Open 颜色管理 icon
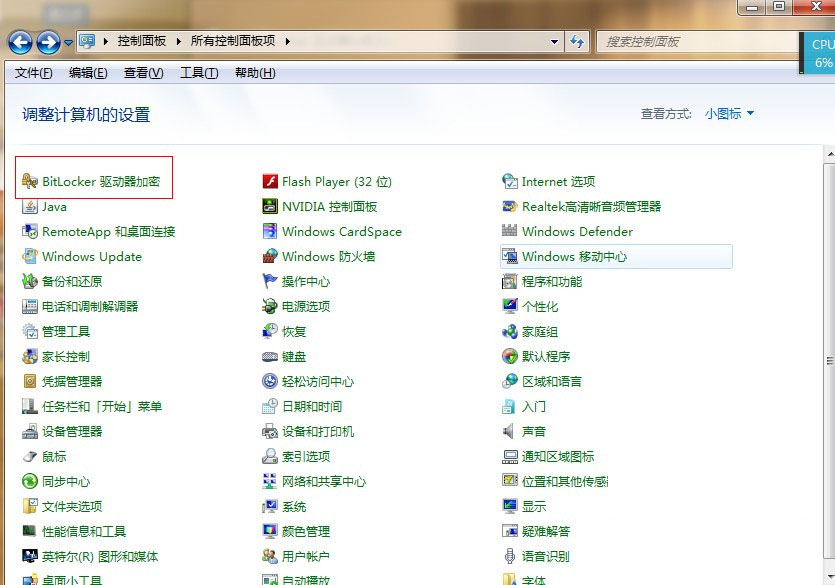The width and height of the screenshot is (835, 585). click(x=270, y=532)
